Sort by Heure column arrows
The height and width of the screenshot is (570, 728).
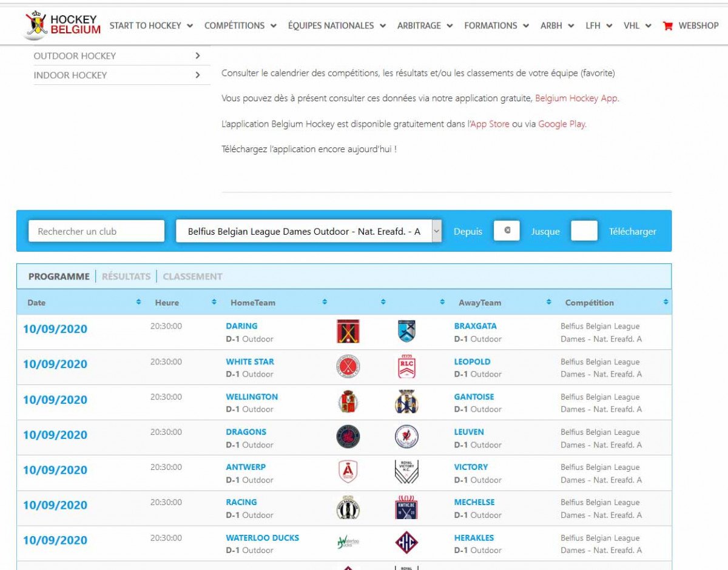coord(214,302)
